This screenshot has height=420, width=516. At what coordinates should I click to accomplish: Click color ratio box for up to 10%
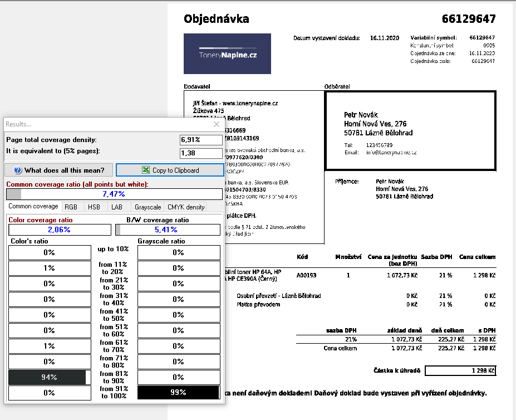pyautogui.click(x=50, y=253)
